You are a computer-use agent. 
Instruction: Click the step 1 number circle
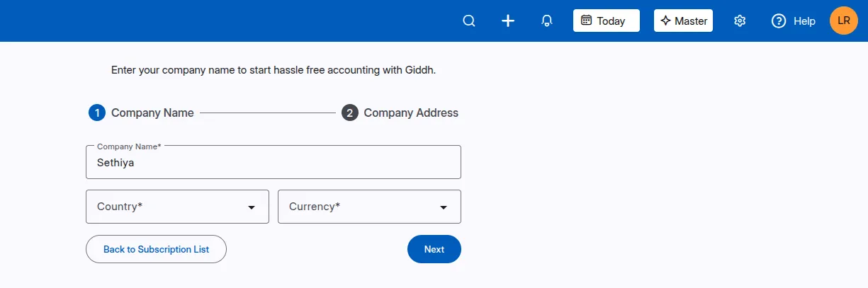coord(97,113)
